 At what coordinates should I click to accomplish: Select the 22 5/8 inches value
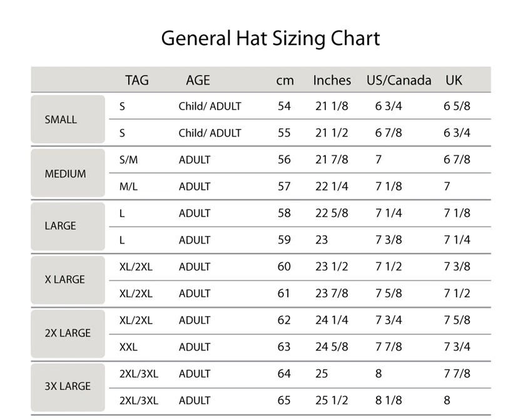click(332, 213)
